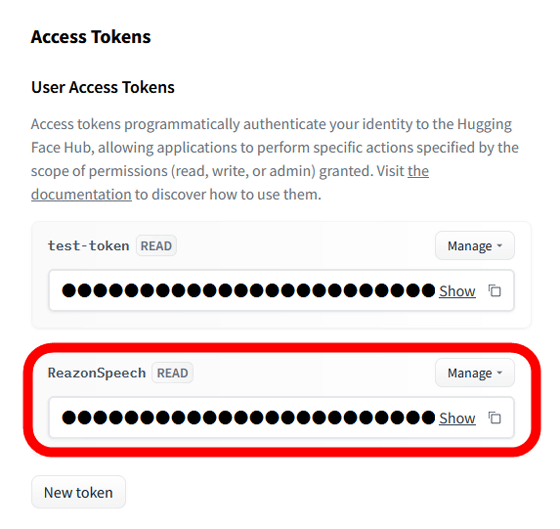Click the User Access Tokens subheading

coord(103,87)
